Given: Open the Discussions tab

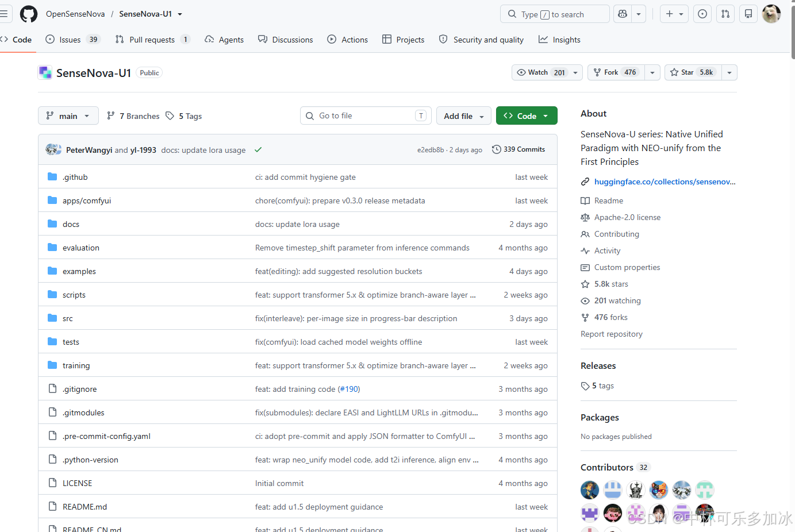Looking at the screenshot, I should (x=286, y=40).
